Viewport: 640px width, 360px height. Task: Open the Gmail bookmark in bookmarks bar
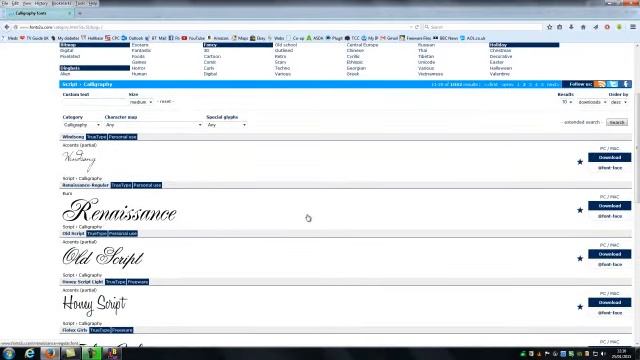click(x=389, y=38)
